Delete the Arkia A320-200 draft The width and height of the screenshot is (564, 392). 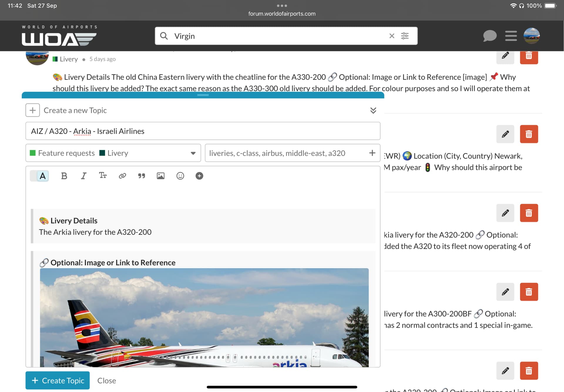tap(529, 213)
